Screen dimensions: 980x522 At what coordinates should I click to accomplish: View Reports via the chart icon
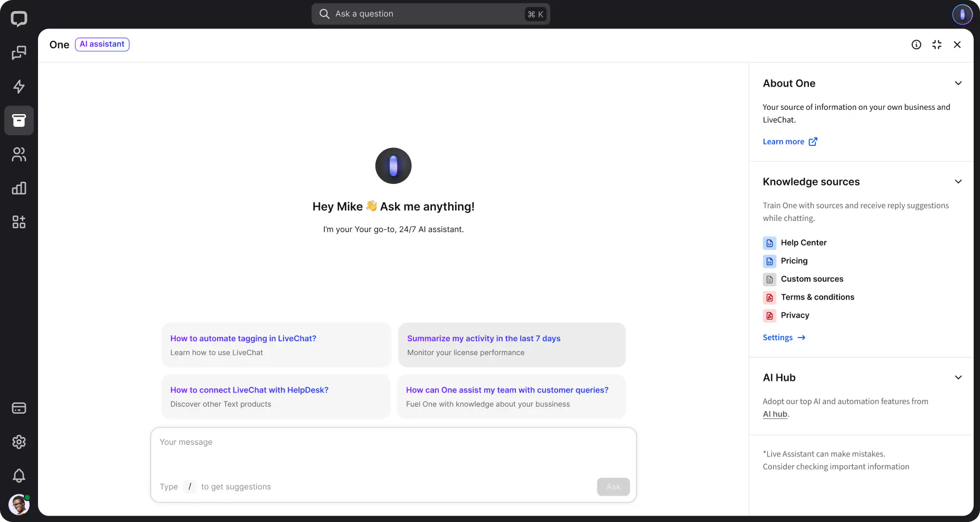19,188
